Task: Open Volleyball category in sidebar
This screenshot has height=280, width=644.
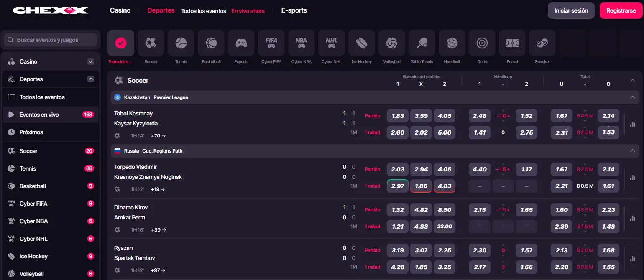Action: 51,274
